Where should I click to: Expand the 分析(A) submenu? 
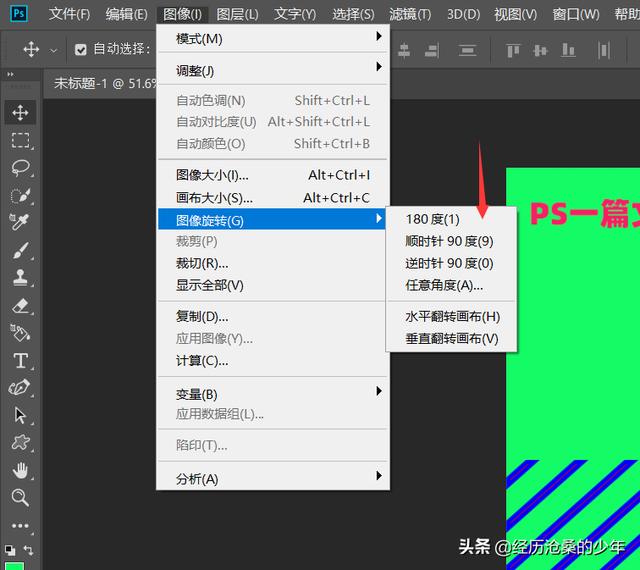(x=272, y=478)
